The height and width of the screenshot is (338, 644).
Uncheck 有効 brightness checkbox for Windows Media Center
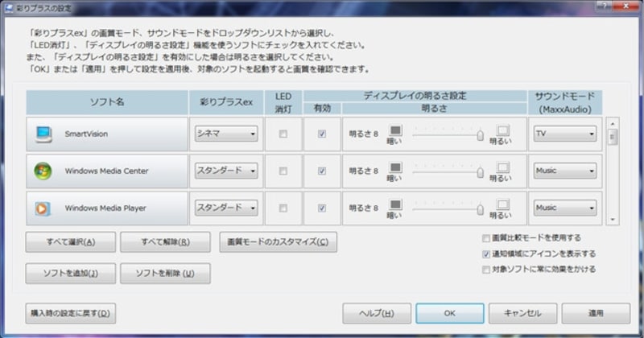322,171
